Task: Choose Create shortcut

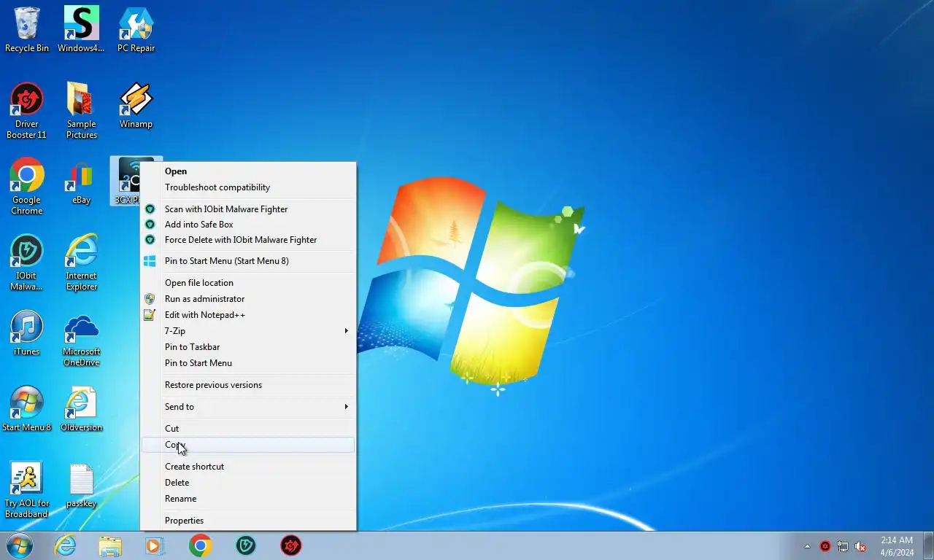Action: pyautogui.click(x=248, y=467)
